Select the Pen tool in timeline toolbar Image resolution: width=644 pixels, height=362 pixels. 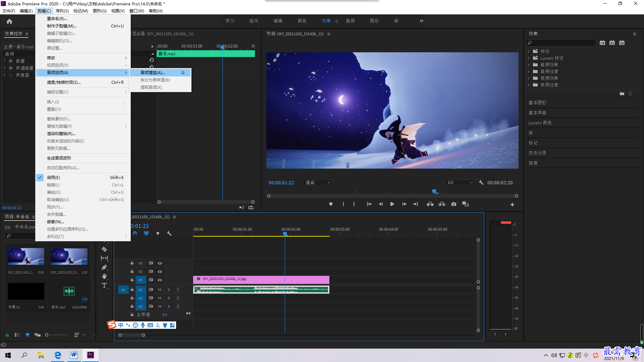[104, 267]
